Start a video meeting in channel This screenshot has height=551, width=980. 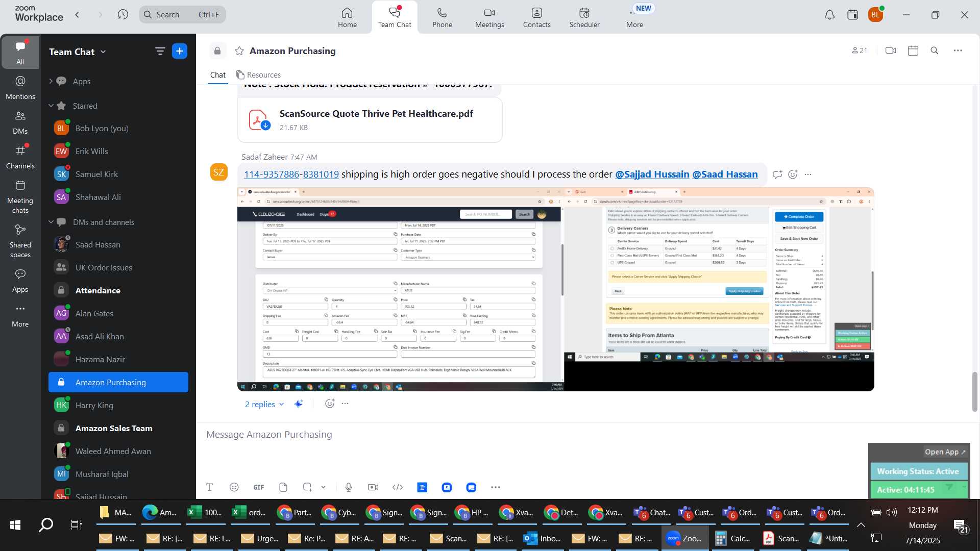pyautogui.click(x=891, y=51)
